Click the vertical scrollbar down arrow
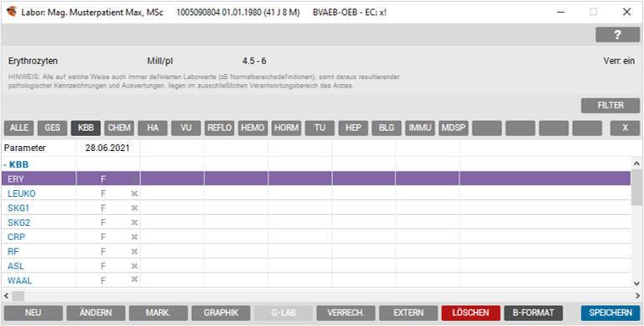Image resolution: width=644 pixels, height=326 pixels. pos(636,283)
